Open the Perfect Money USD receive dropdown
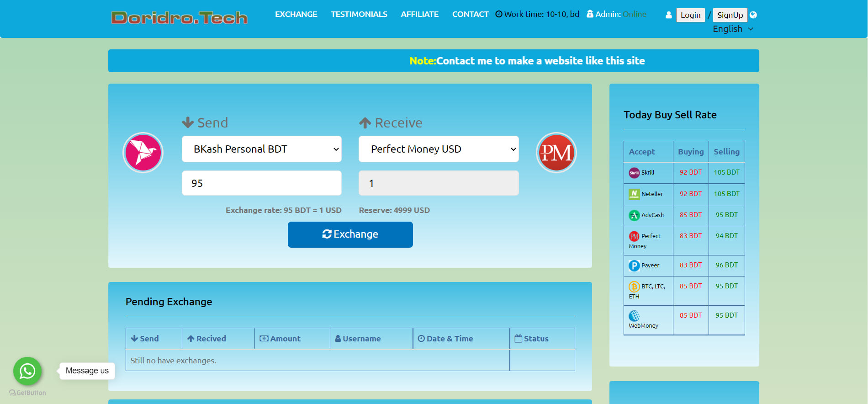Screen dimensions: 868x404 pyautogui.click(x=439, y=149)
